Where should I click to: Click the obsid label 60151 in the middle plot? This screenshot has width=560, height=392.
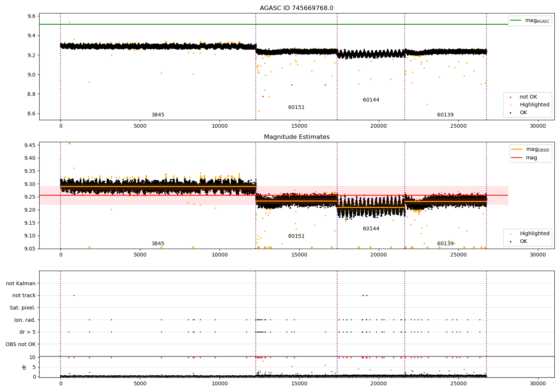(x=296, y=236)
